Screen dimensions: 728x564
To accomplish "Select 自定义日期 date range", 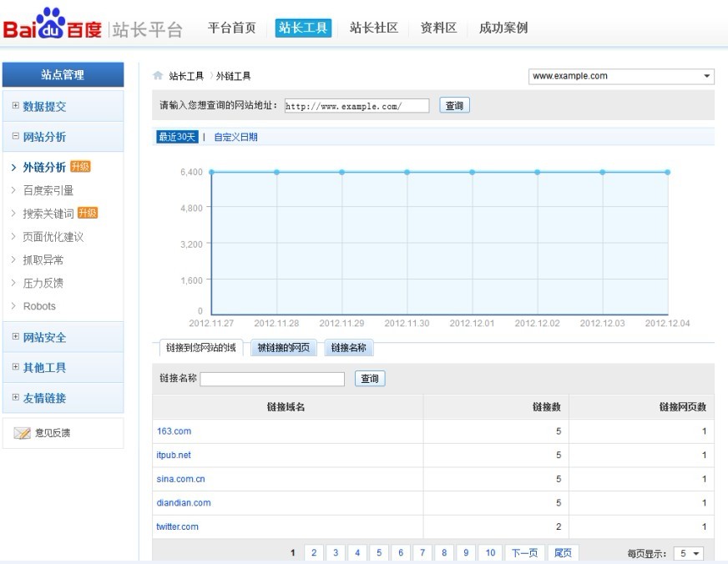I will pyautogui.click(x=235, y=137).
